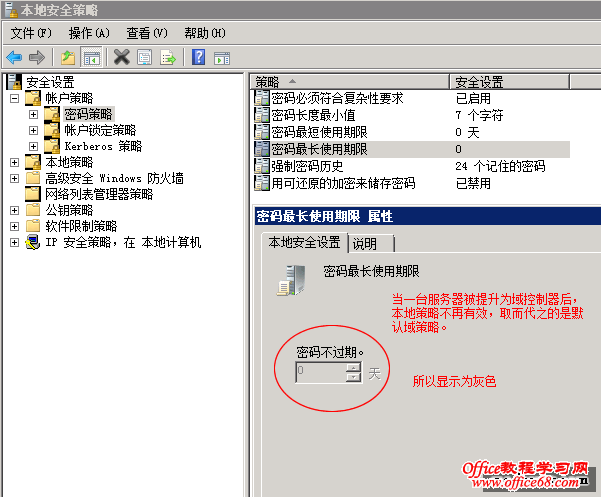Select 密码策略 label in the tree
The width and height of the screenshot is (601, 497).
(x=88, y=114)
